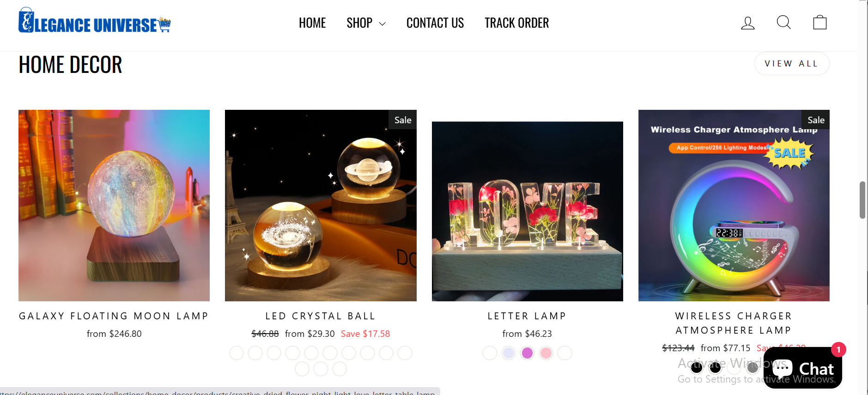Choose first LED Crystal Ball variant swatch

(x=237, y=353)
